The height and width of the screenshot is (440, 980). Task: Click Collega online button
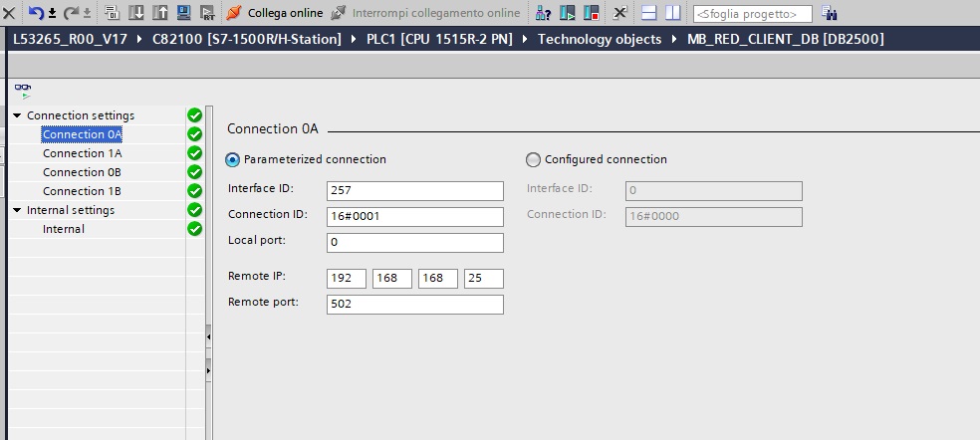[275, 13]
